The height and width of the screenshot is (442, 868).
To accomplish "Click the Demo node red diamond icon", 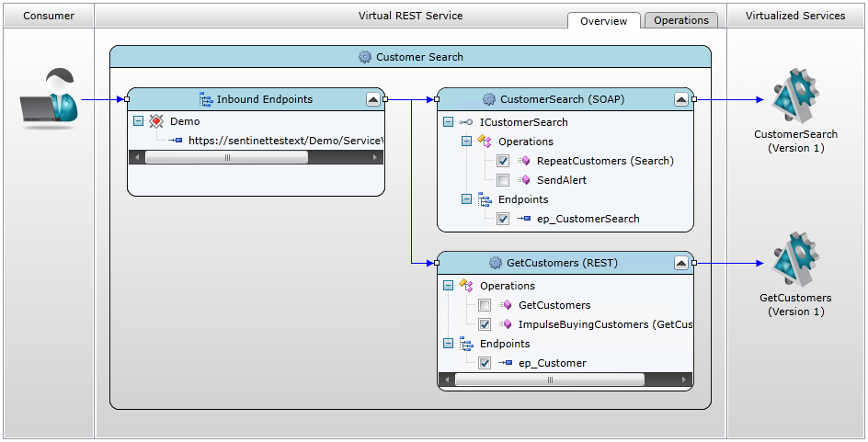I will 156,121.
